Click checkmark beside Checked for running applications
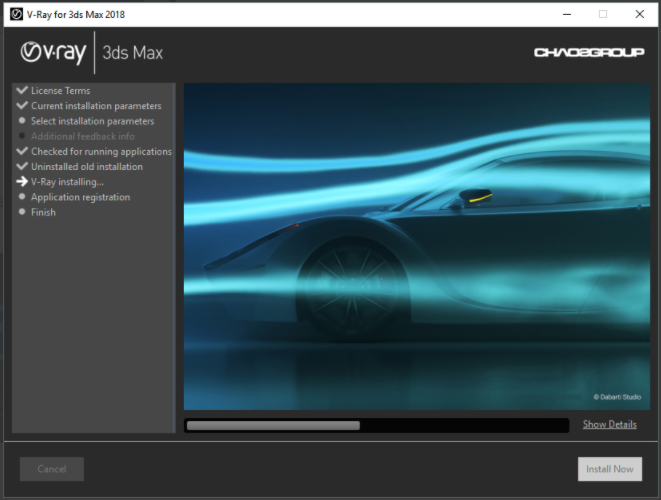Viewport: 661px width, 500px height. [22, 151]
